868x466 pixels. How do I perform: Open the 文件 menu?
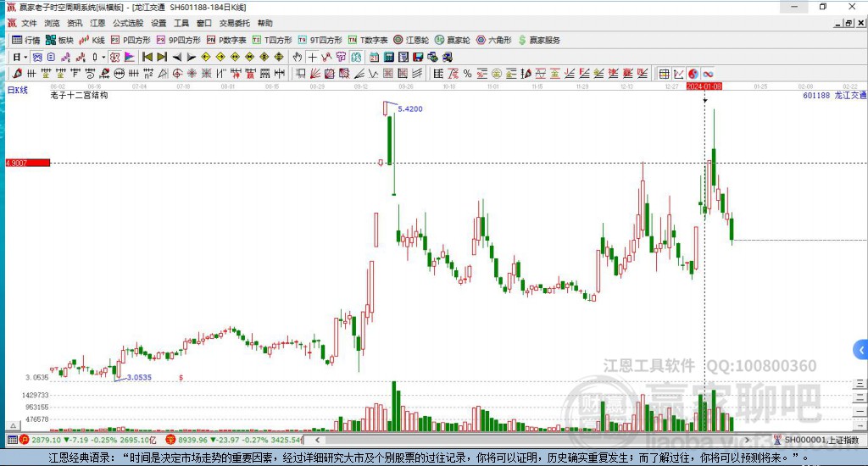pyautogui.click(x=30, y=23)
